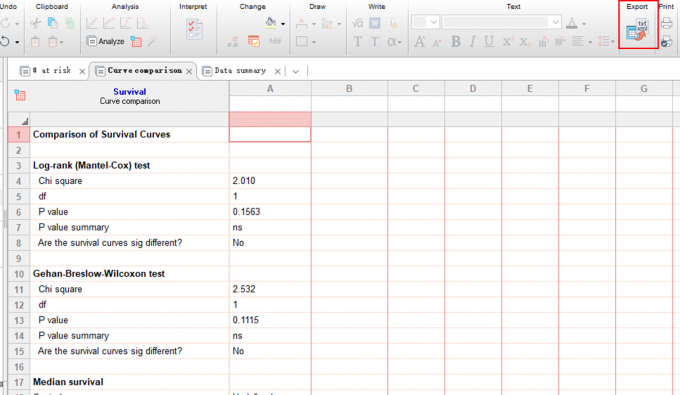Click the significance bracket icon in Draw
This screenshot has width=680, height=395.
pos(301,23)
